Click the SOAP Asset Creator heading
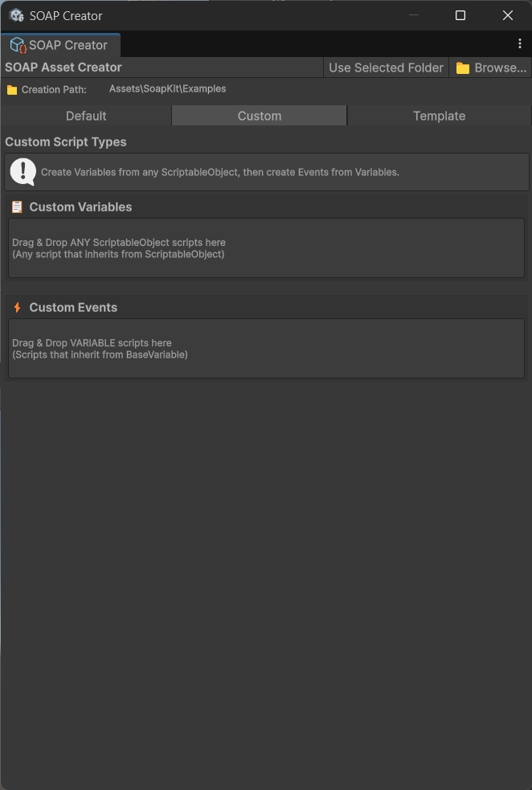532x790 pixels. point(63,68)
